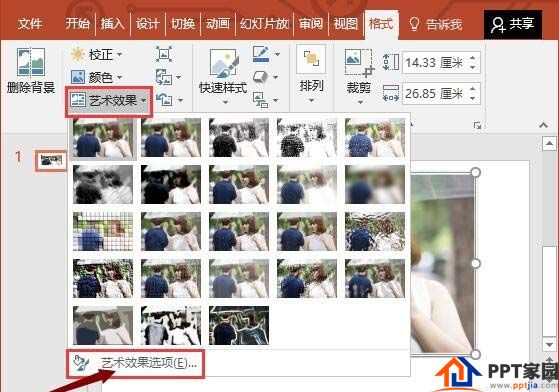Click the picture border pen icon
Viewport: 559px width, 392px height.
pos(261,54)
